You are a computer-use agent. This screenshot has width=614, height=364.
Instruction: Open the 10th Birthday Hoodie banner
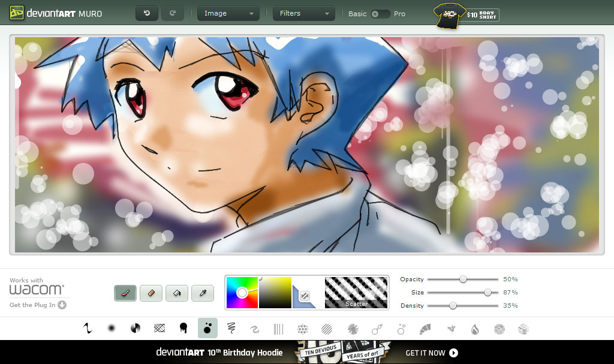click(307, 352)
